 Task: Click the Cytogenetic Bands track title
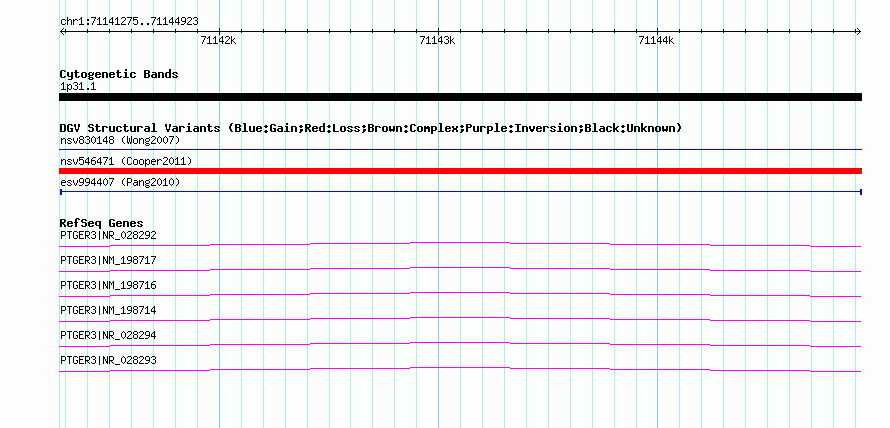(119, 74)
